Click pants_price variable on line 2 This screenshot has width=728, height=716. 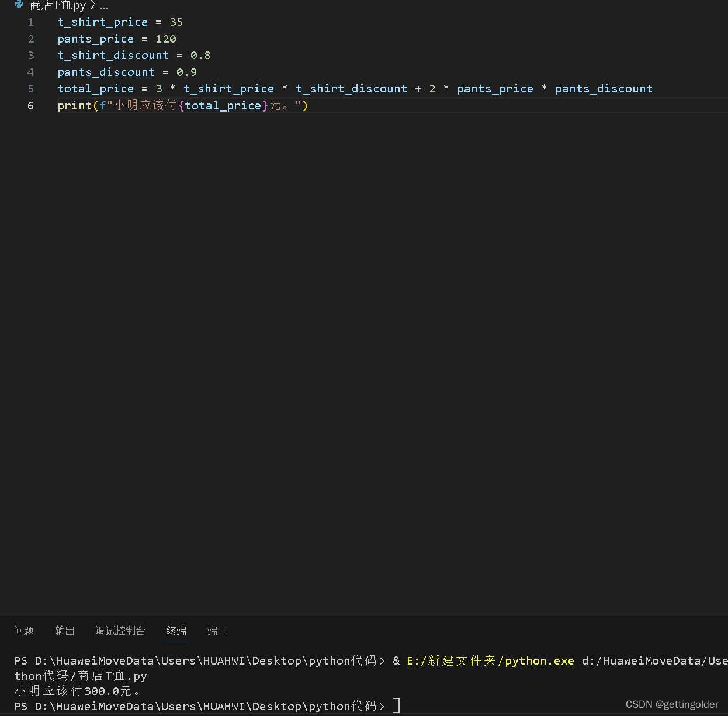pos(96,39)
